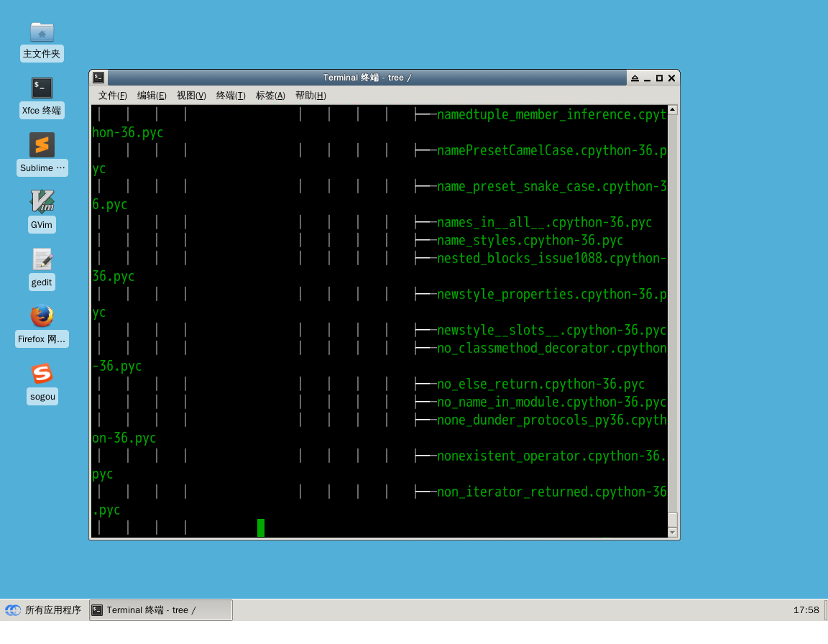
Task: Open the 标签(A) menu
Action: (270, 96)
